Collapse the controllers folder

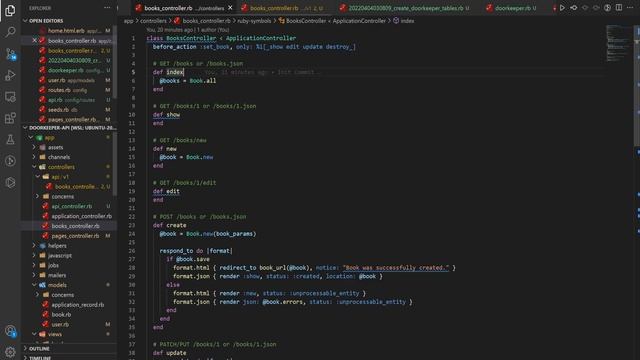[34, 167]
